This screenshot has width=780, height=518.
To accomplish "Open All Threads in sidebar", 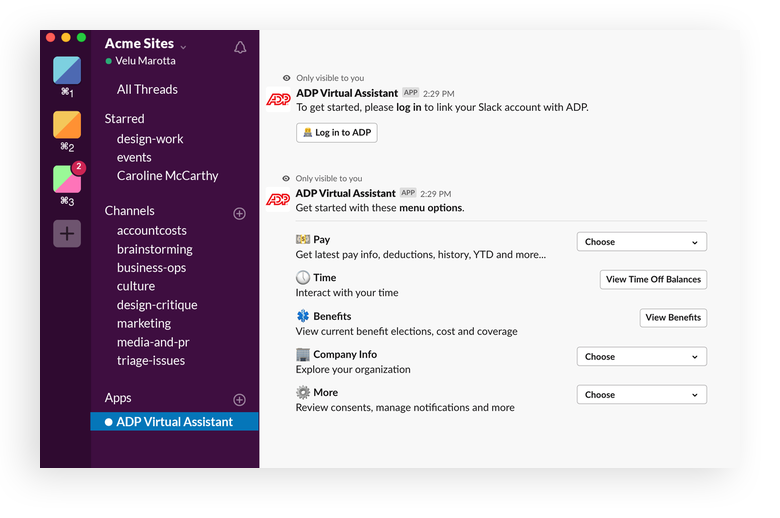I will click(x=147, y=90).
